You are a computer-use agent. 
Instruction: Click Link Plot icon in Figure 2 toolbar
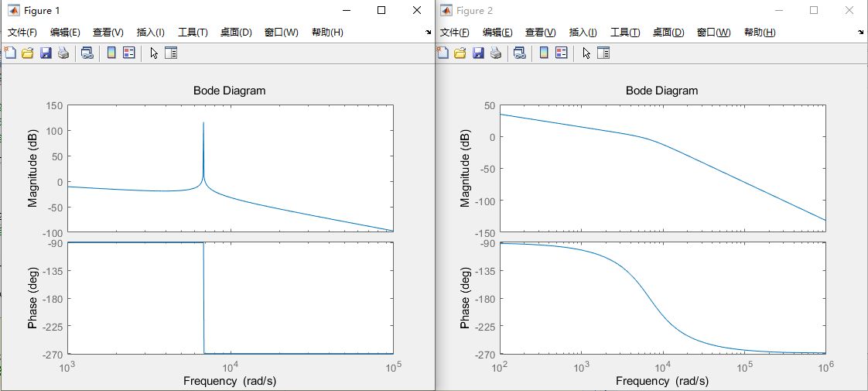[519, 53]
